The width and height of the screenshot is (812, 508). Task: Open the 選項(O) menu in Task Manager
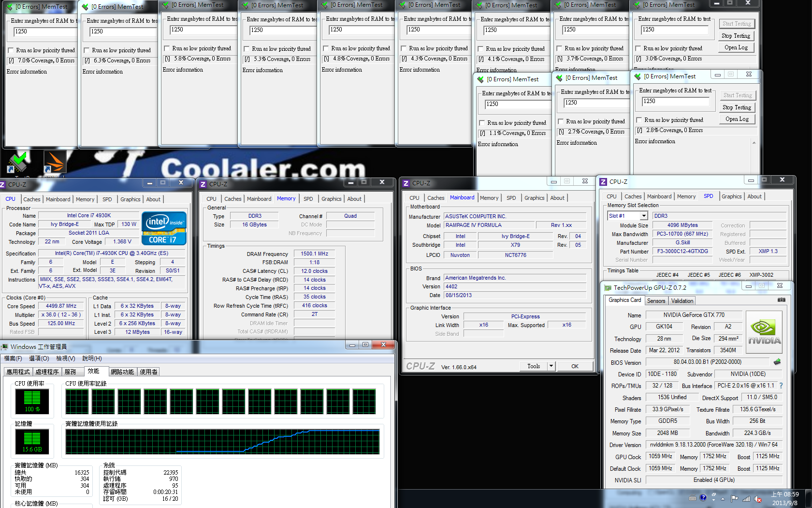point(39,359)
